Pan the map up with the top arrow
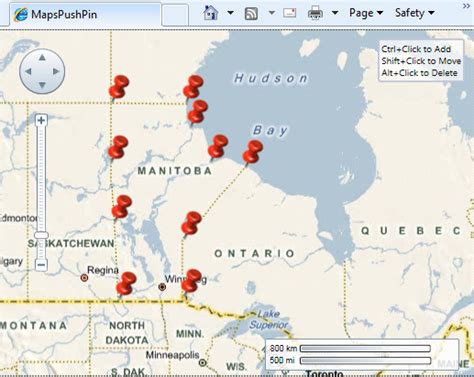 point(42,58)
